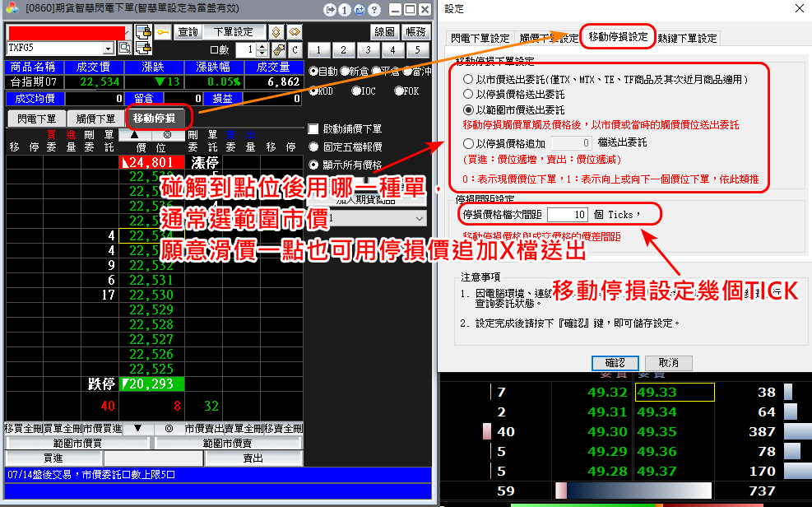812x507 pixels.
Task: Open the 線圖 chart button
Action: 384,32
